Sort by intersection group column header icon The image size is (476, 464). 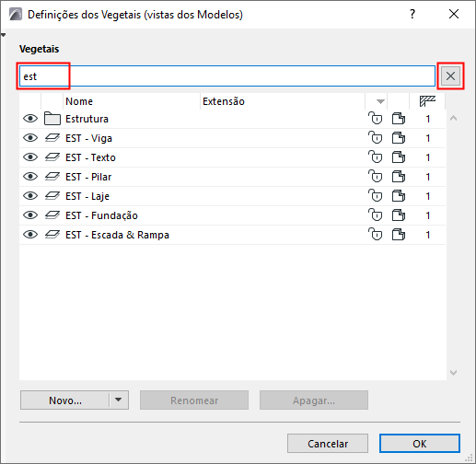coord(427,101)
